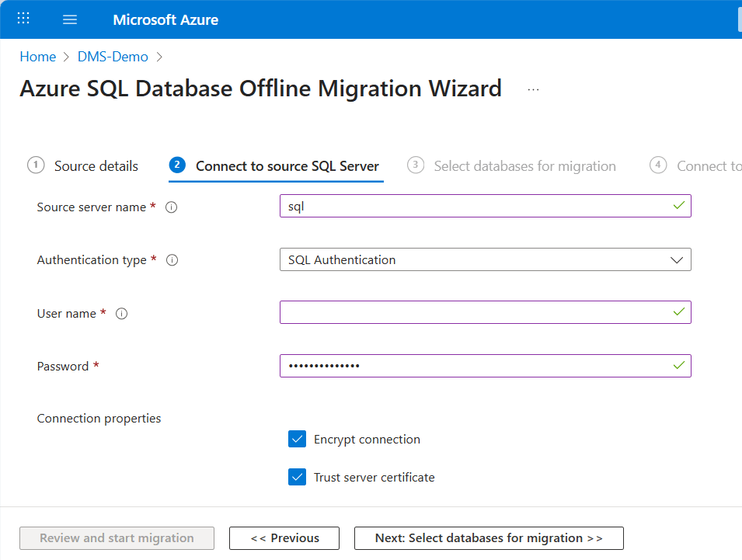Viewport: 742px width, 560px height.
Task: Navigate to Home breadcrumb link
Action: pyautogui.click(x=37, y=57)
